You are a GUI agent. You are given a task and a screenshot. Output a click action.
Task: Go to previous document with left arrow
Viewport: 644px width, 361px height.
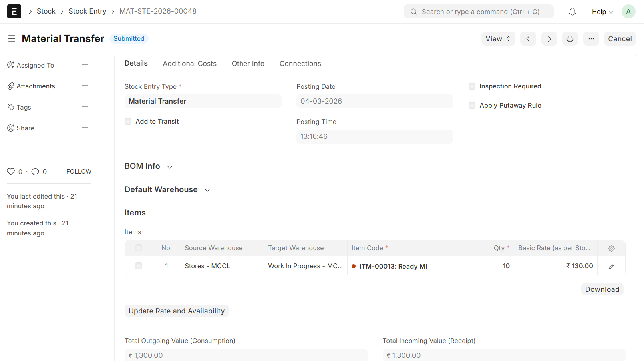(528, 39)
